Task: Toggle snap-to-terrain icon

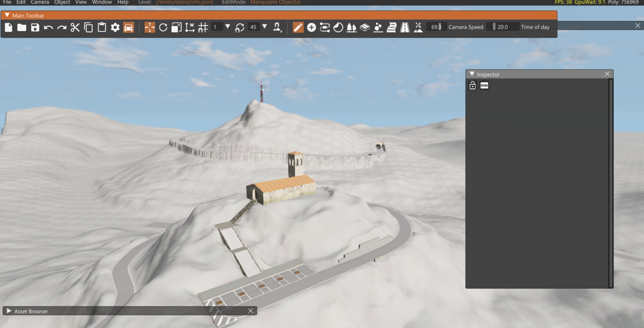Action: (x=277, y=27)
